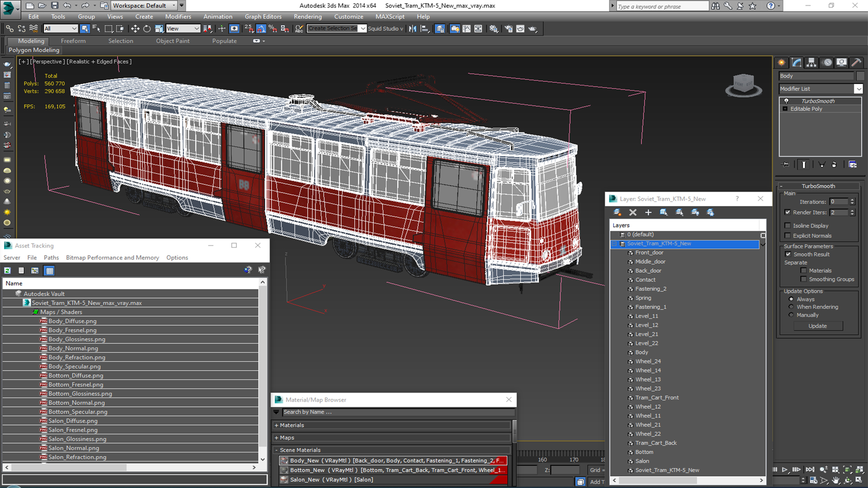The width and height of the screenshot is (868, 488).
Task: Open the Create command panel tab
Action: click(x=781, y=62)
